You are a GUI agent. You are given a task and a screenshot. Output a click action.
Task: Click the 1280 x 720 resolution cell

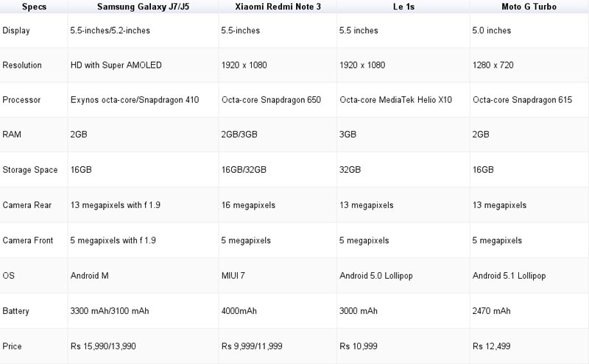tap(493, 65)
